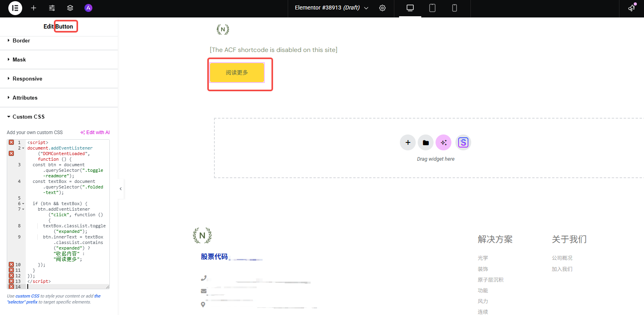Expand the Responsive section

(27, 79)
